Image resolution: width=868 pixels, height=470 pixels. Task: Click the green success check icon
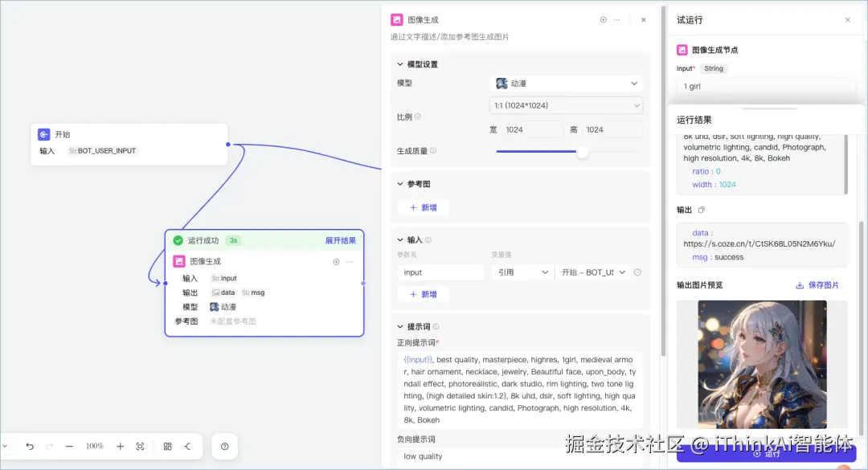click(x=178, y=240)
